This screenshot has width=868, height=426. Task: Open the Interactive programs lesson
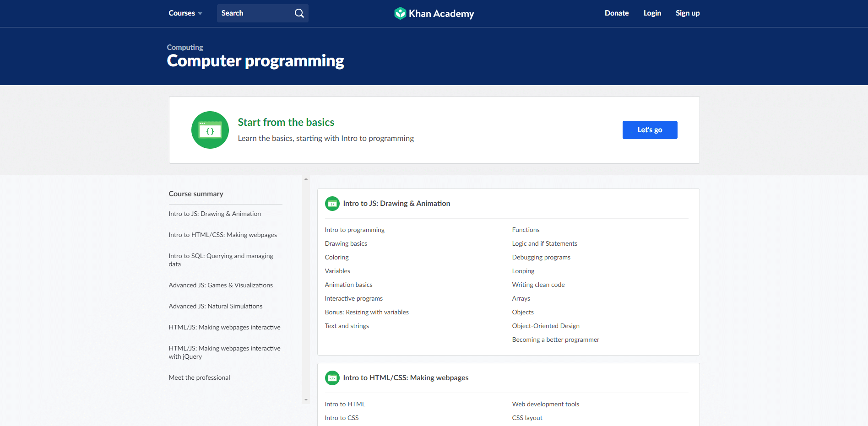(354, 298)
